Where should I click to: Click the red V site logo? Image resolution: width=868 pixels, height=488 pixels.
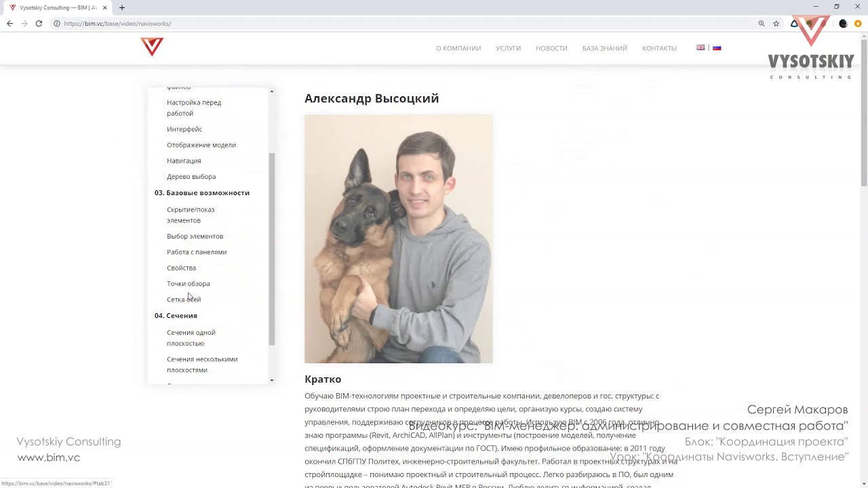152,47
